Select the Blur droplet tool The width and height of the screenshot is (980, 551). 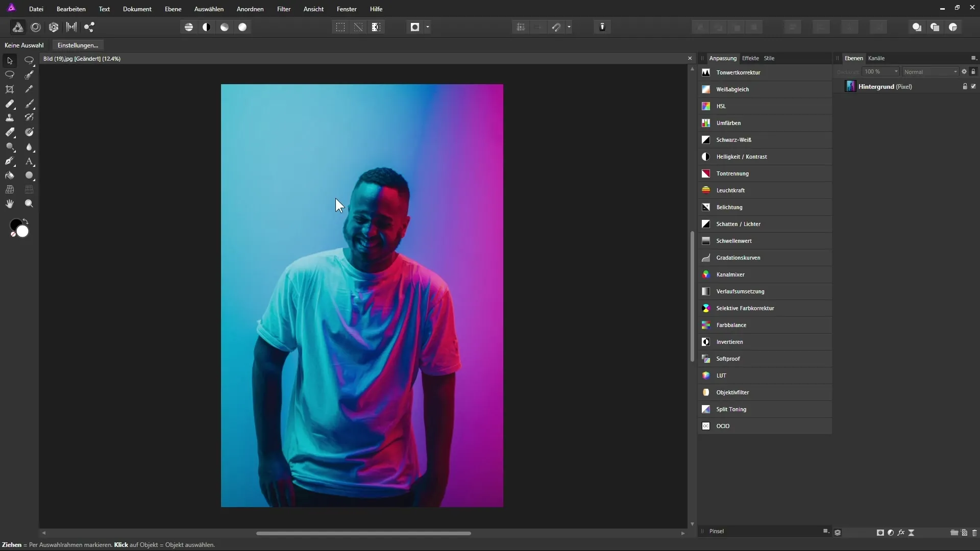(x=29, y=147)
